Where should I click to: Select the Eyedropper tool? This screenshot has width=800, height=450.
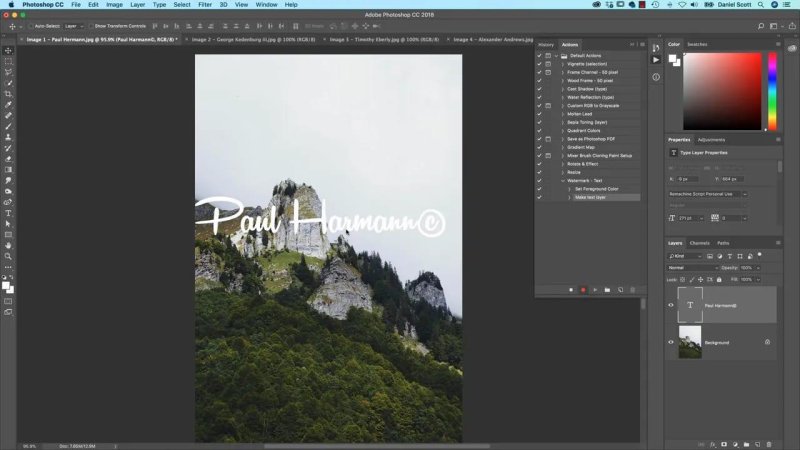[x=8, y=105]
